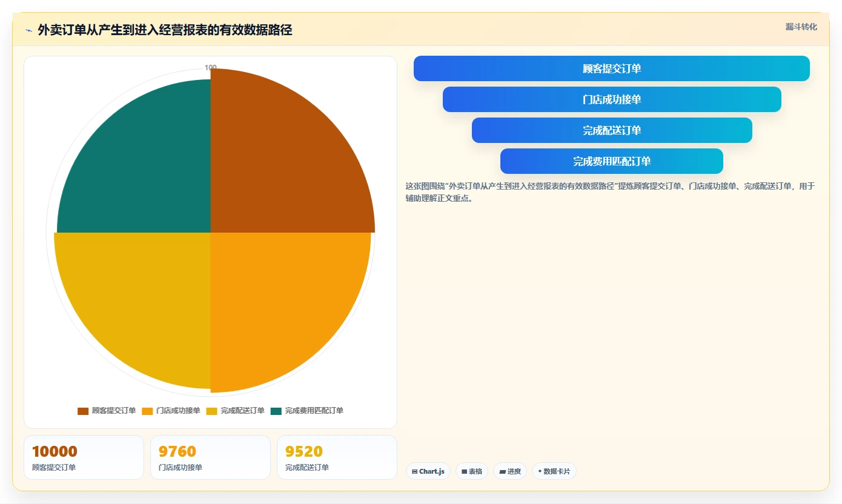Open the 9520 完成配送订单 data card
This screenshot has height=504, width=842.
click(337, 457)
